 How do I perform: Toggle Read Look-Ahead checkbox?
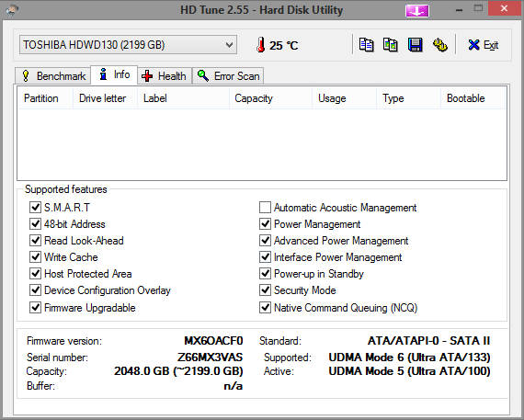[35, 240]
